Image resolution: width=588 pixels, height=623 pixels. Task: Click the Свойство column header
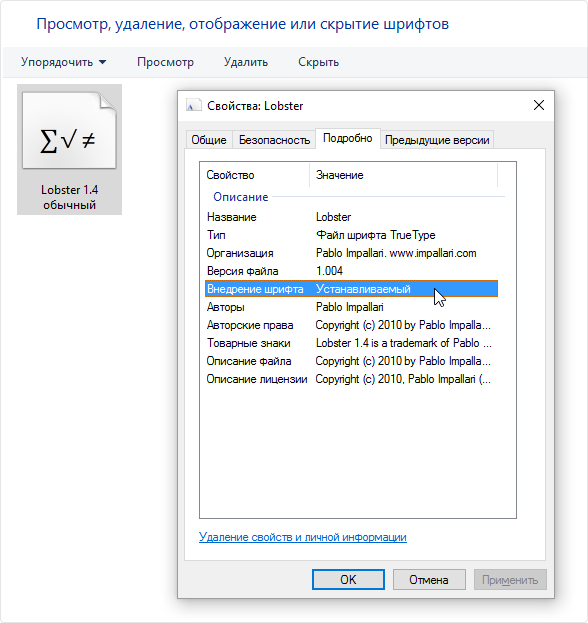pos(255,175)
